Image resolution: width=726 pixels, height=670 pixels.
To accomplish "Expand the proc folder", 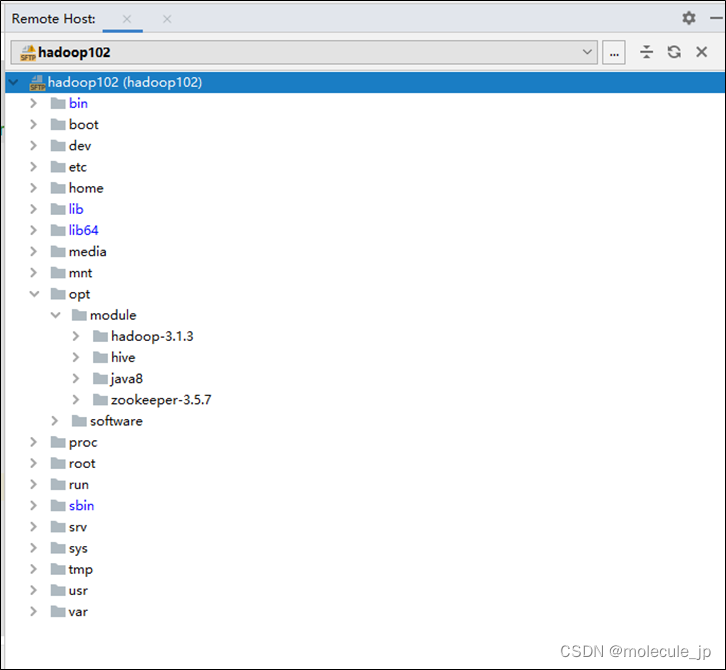I will [x=33, y=442].
